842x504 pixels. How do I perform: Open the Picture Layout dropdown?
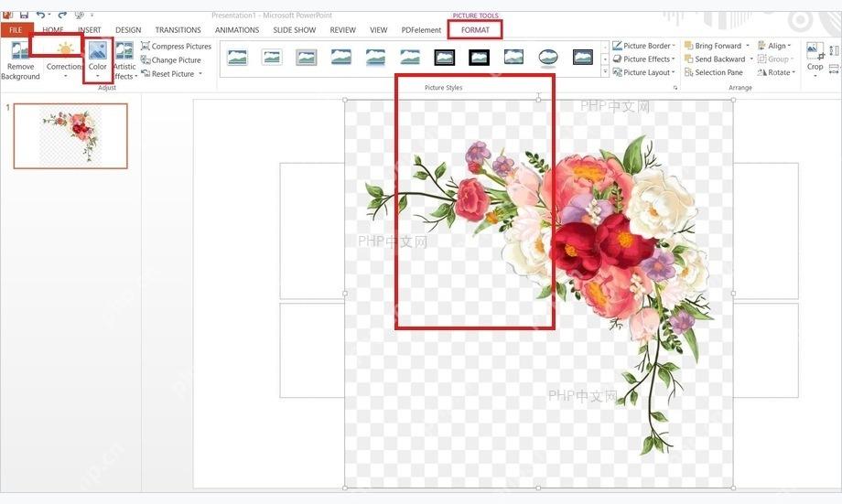[643, 72]
